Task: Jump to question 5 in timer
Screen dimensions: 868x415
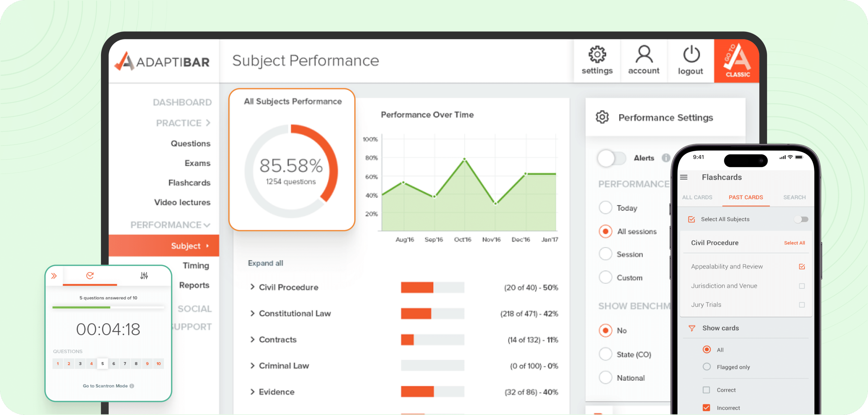Action: [103, 363]
